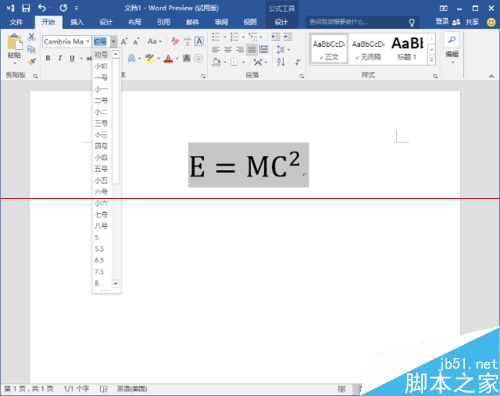Screen dimensions: 500x396
Task: Align text right
Action: coord(240,50)
